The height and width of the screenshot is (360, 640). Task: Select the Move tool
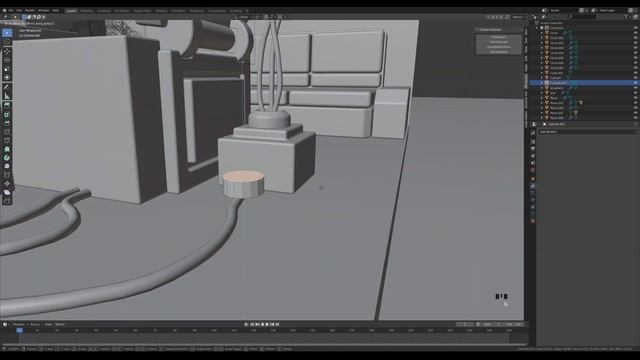(x=7, y=51)
